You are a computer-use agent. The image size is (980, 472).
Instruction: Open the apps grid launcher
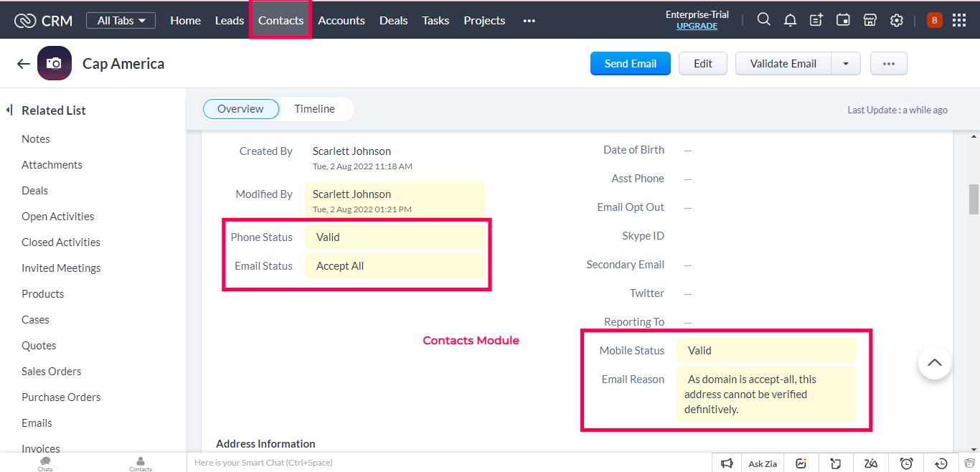pyautogui.click(x=959, y=20)
